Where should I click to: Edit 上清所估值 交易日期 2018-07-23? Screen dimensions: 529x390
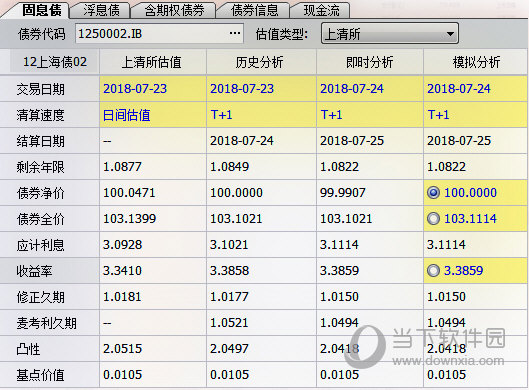153,89
